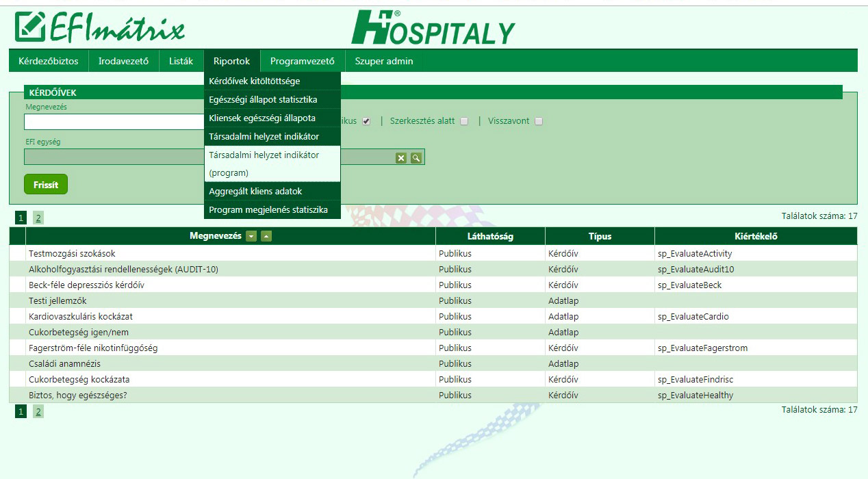Click the EFI egység field
The height and width of the screenshot is (479, 868).
[224, 157]
